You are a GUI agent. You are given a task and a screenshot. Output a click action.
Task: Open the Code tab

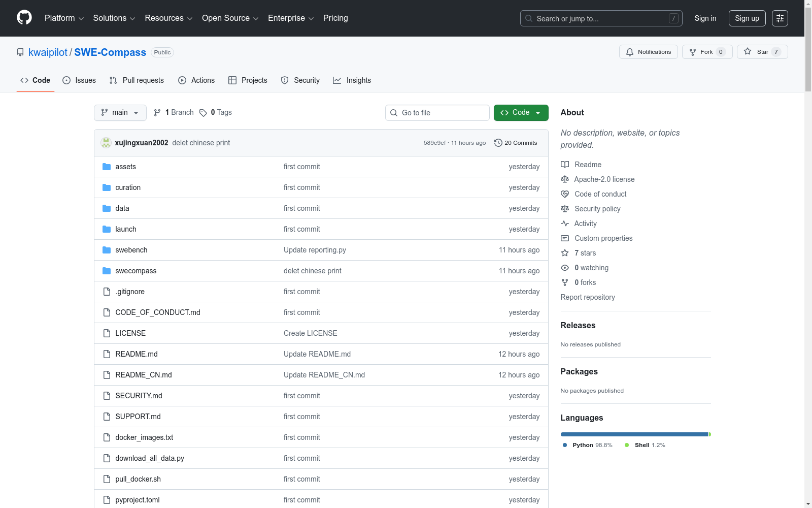point(36,80)
